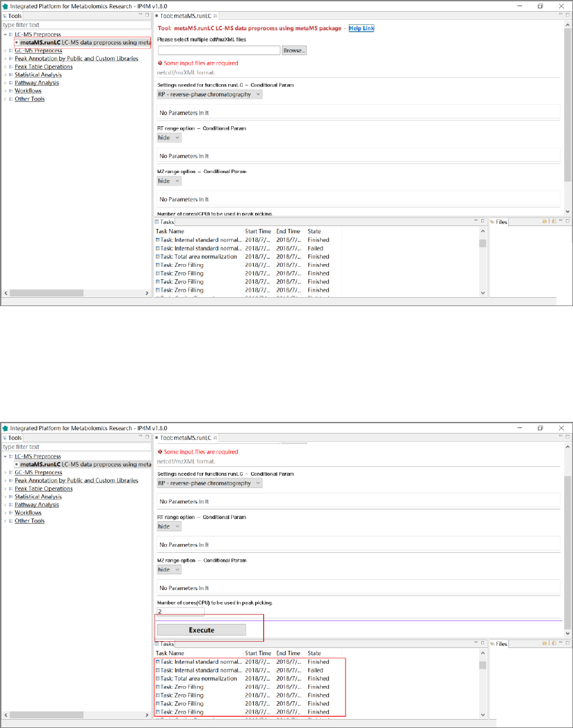Maximize the Tools panel in the top window

[x=147, y=14]
